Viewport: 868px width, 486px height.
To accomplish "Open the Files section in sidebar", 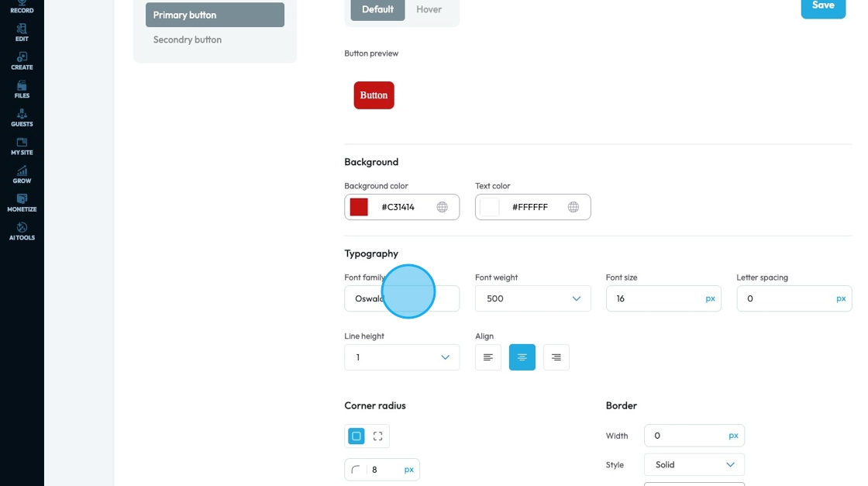I will 22,89.
